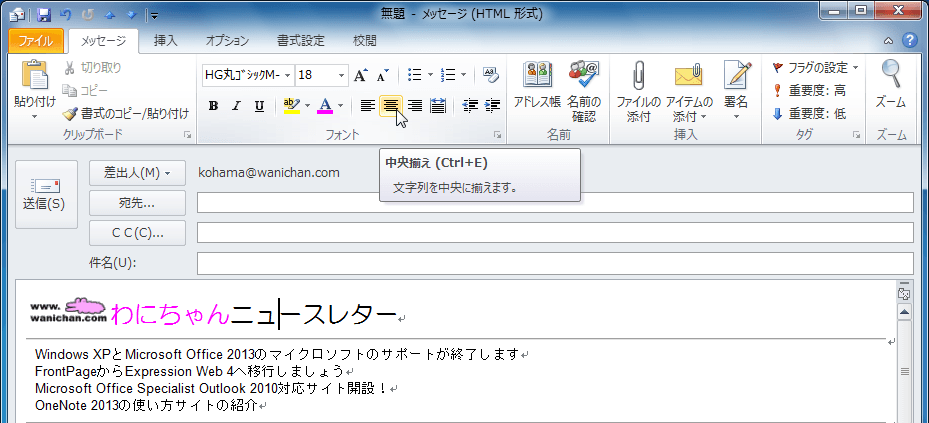This screenshot has width=929, height=423.
Task: Switch to the 挿入 tab
Action: (165, 41)
